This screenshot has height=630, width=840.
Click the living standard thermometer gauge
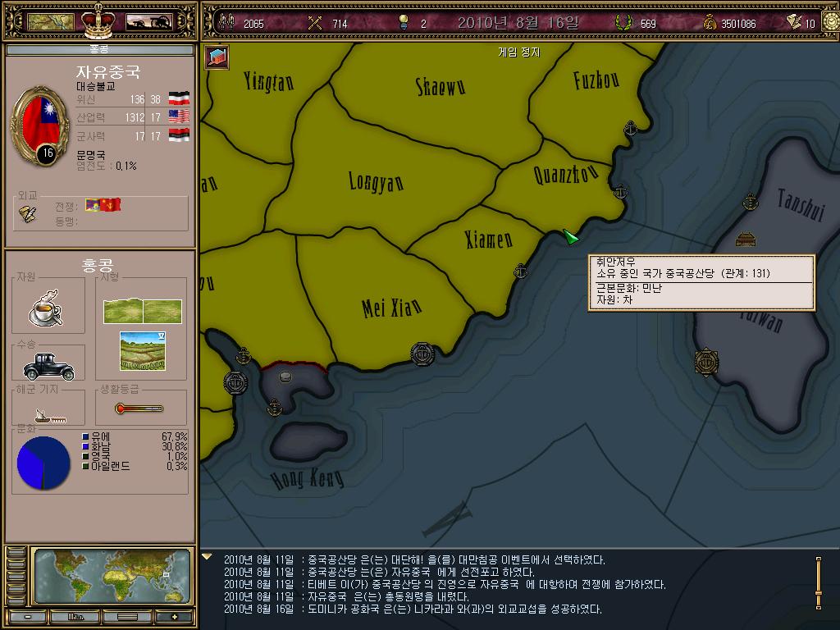coord(139,409)
